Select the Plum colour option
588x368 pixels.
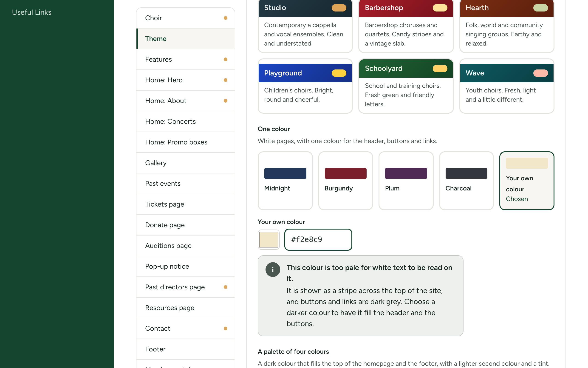pos(406,181)
